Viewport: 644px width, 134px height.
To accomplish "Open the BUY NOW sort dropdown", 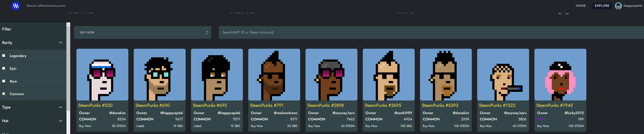I will tap(143, 32).
